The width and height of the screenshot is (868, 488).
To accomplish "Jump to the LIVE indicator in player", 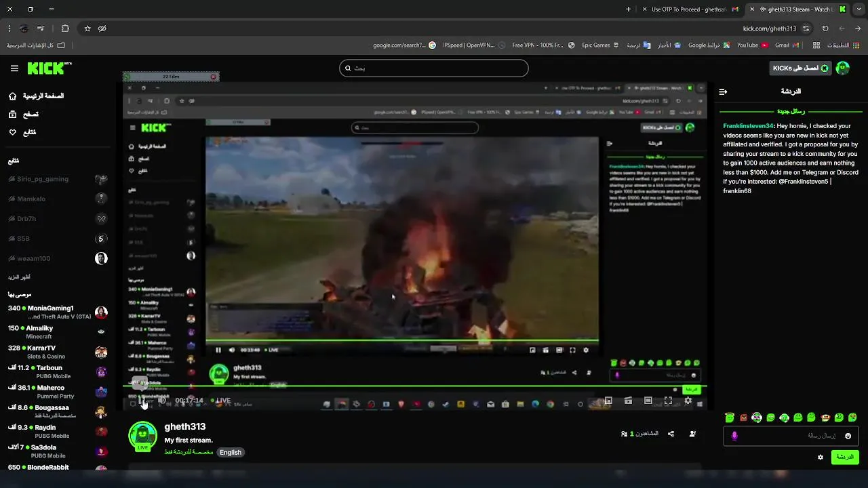I will point(221,401).
